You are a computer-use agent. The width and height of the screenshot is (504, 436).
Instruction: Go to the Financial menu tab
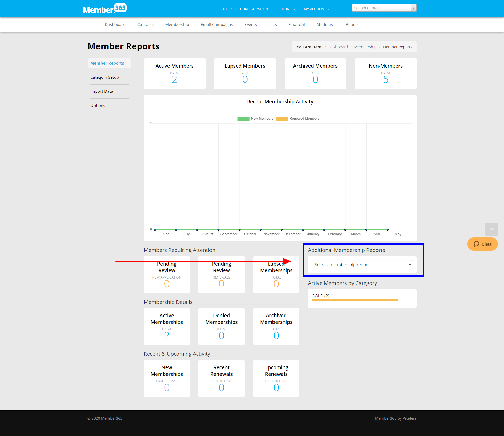[296, 25]
